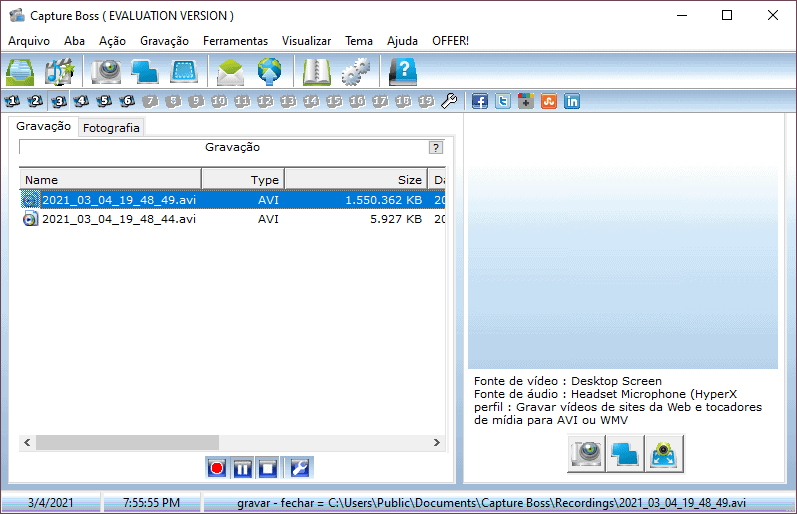This screenshot has height=514, width=797.
Task: Open the Visualizar menu
Action: click(306, 41)
